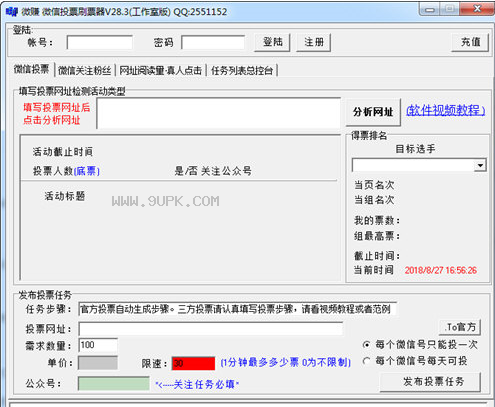Click the 账号 account input field
Screen dimensions: 495x407
(100, 43)
